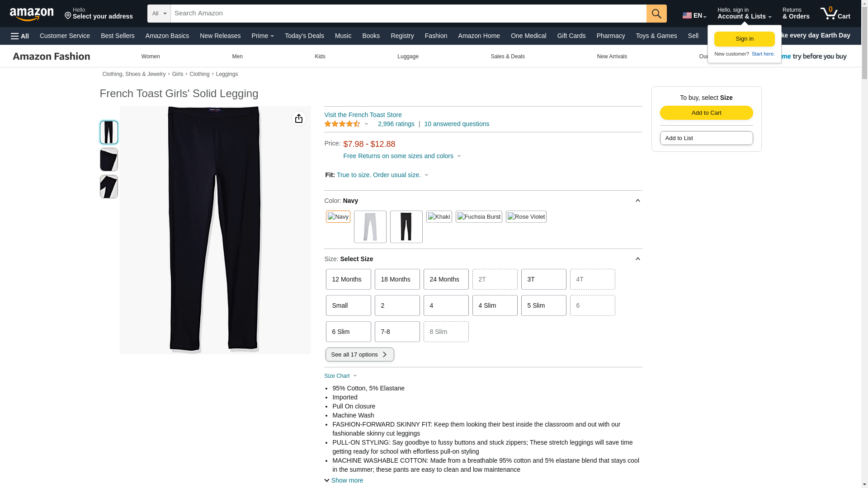Viewport: 868px width, 488px height.
Task: Select size 4 Slim
Action: pos(495,305)
